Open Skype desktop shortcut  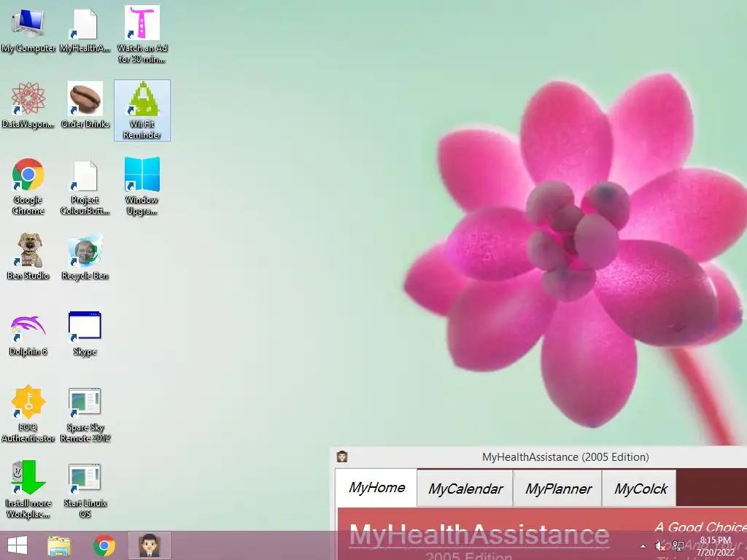pyautogui.click(x=85, y=333)
